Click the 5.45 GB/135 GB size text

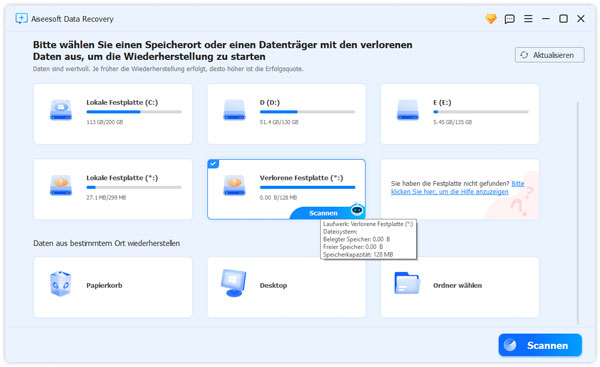tap(452, 122)
